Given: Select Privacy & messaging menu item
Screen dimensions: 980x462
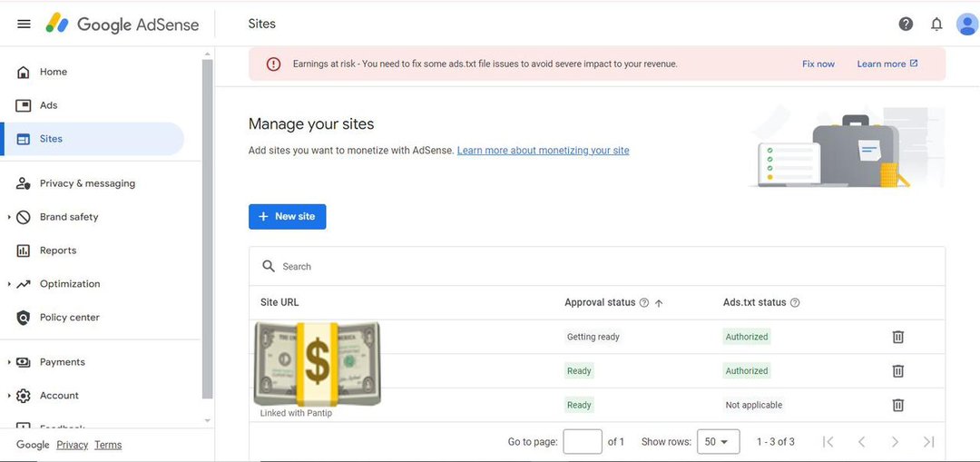Looking at the screenshot, I should [87, 183].
